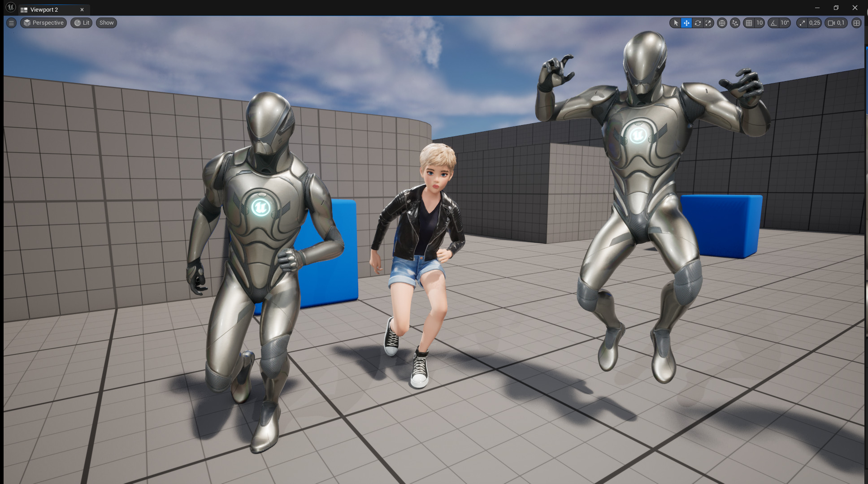Close the Viewport 2 tab
This screenshot has width=868, height=484.
(x=82, y=9)
